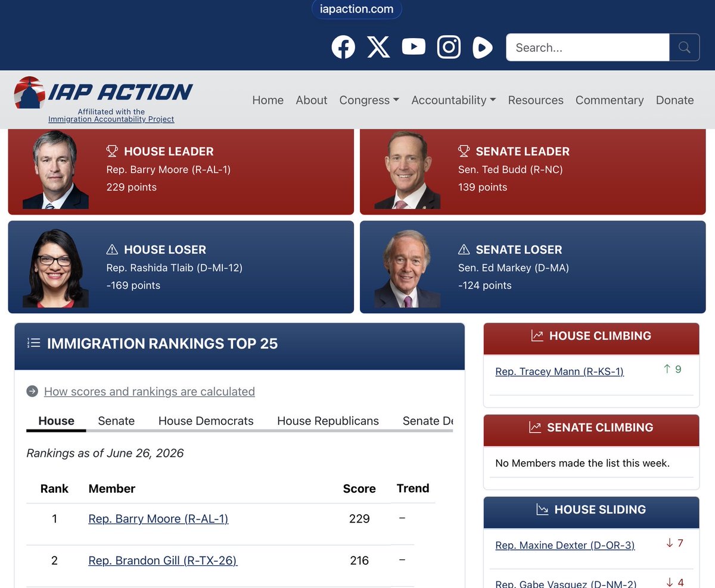Click Barry Moore's portrait photo
The image size is (715, 588).
tap(55, 170)
